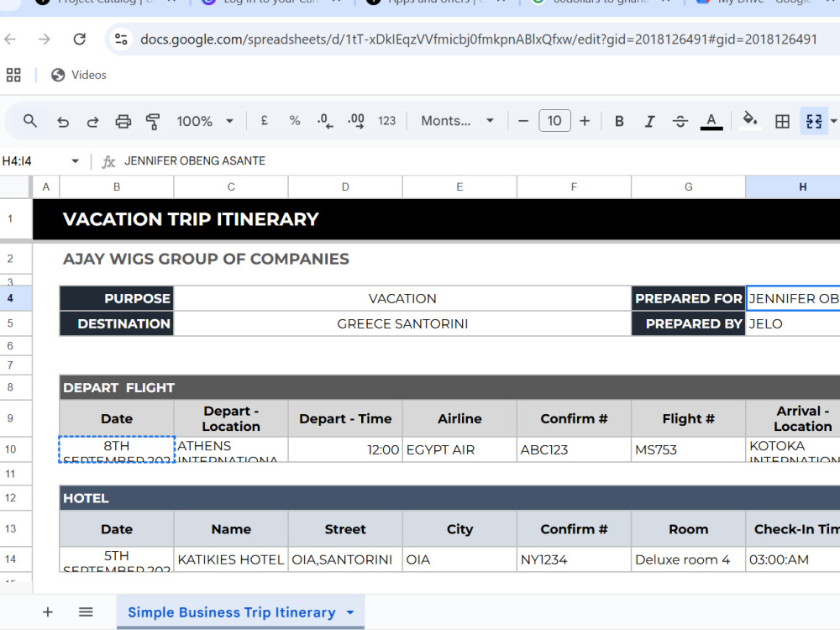The height and width of the screenshot is (630, 840).
Task: Select column H header
Action: pyautogui.click(x=793, y=187)
